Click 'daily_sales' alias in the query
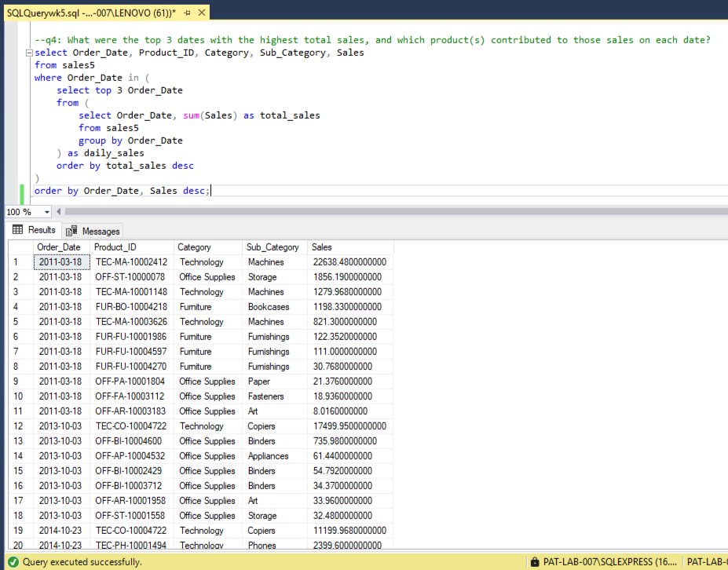The width and height of the screenshot is (728, 570). tap(114, 153)
